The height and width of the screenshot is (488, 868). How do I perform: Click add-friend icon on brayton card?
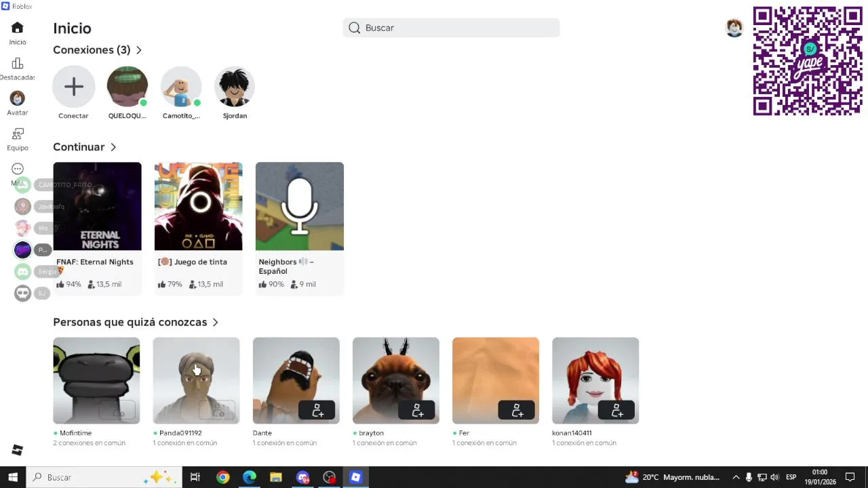coord(417,410)
